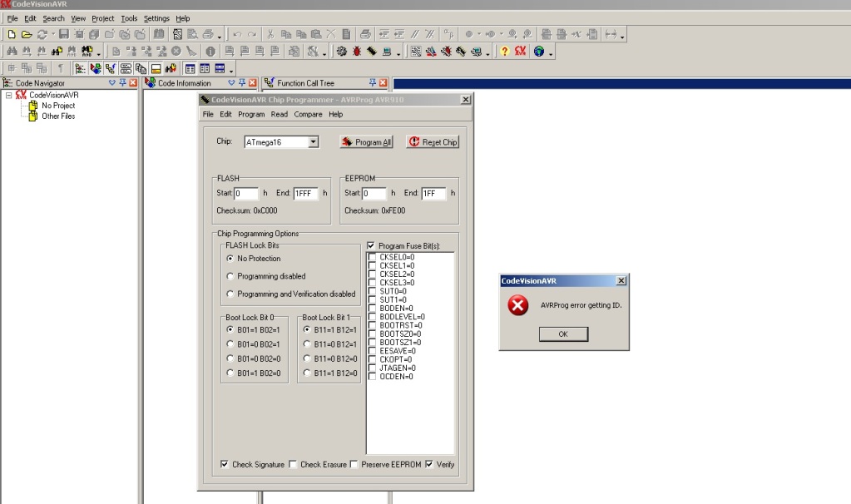
Task: Click the Reload refresh arrows icon
Action: [x=42, y=34]
